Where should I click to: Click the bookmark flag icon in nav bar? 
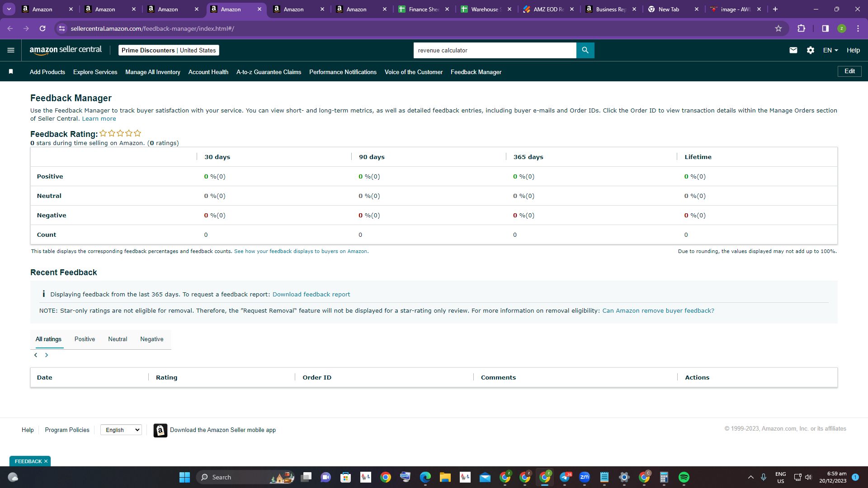click(11, 72)
